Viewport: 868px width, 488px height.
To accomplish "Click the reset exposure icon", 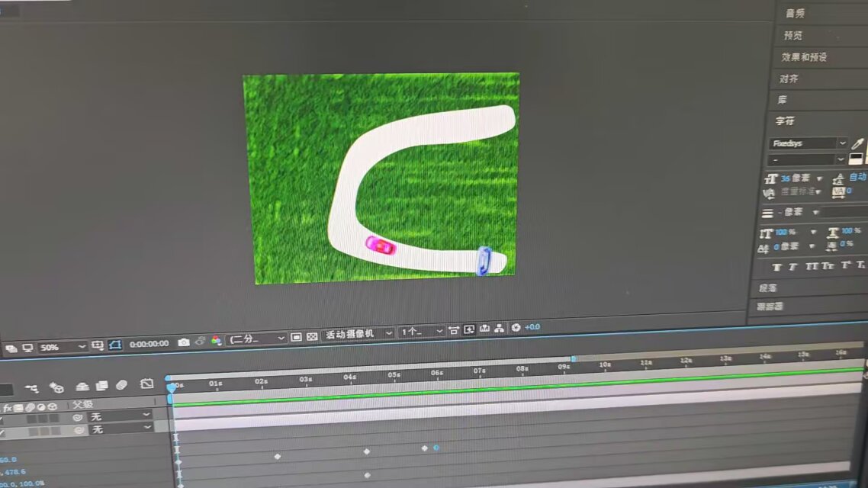I will click(516, 327).
